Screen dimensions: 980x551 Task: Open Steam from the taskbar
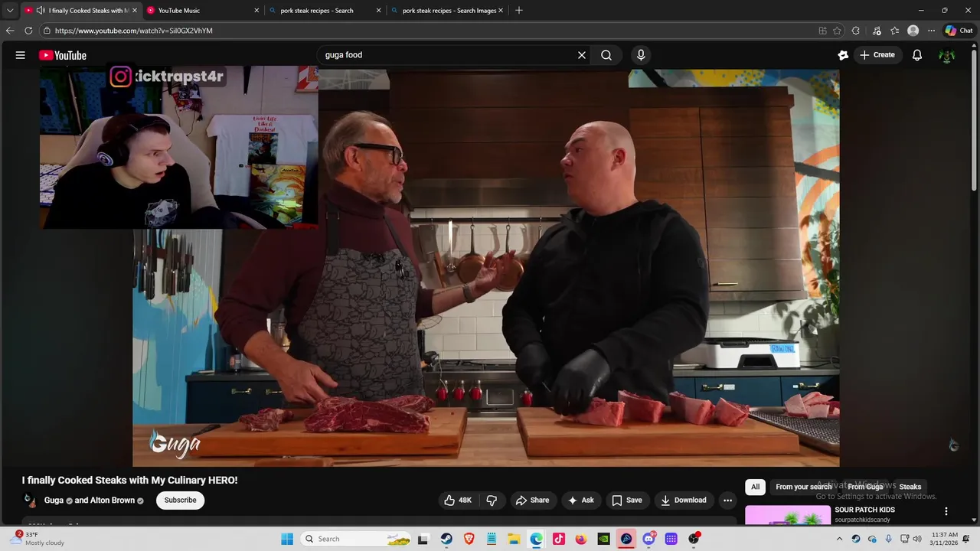pos(446,539)
